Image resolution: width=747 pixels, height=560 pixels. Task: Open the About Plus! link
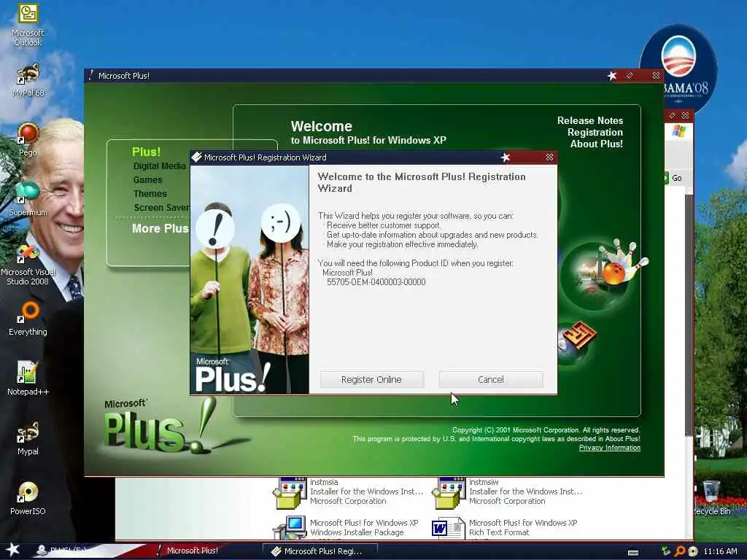[x=597, y=144]
